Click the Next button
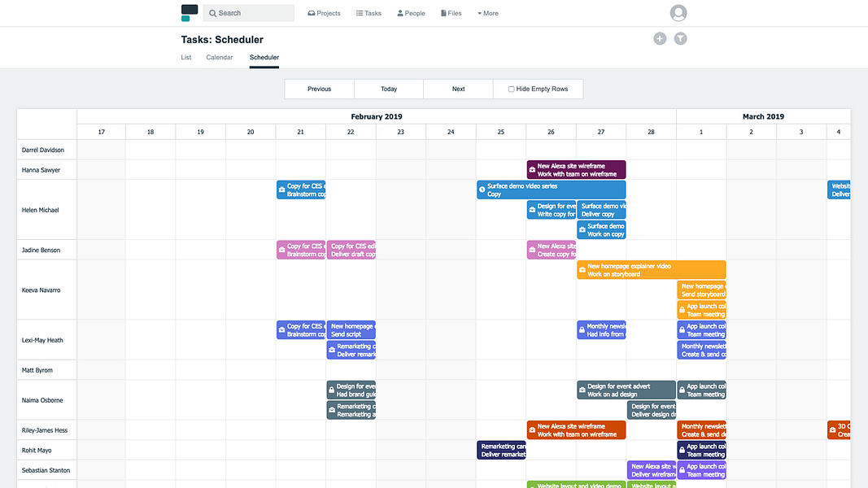This screenshot has width=868, height=488. tap(458, 89)
